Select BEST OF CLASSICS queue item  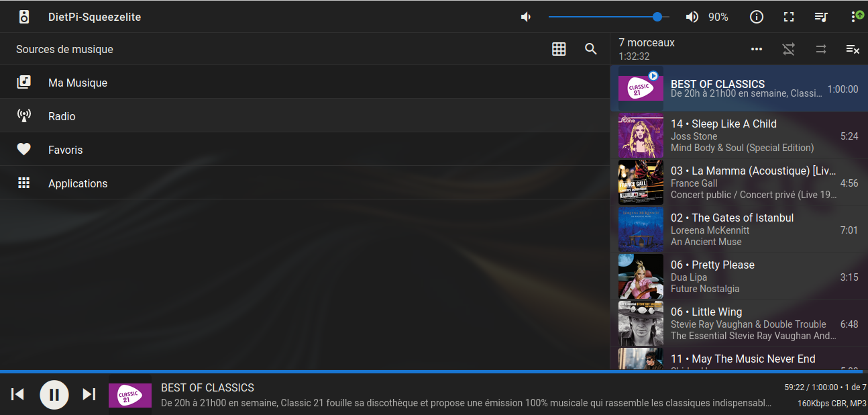point(739,89)
